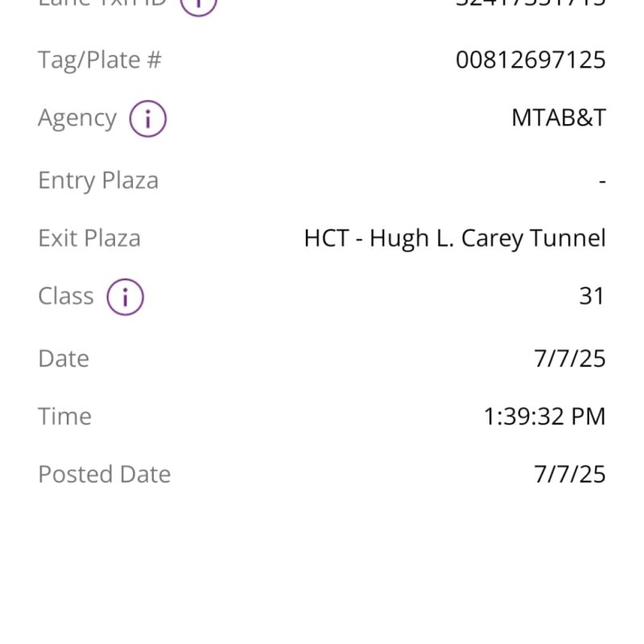Tap the class value 31

pos(592,296)
